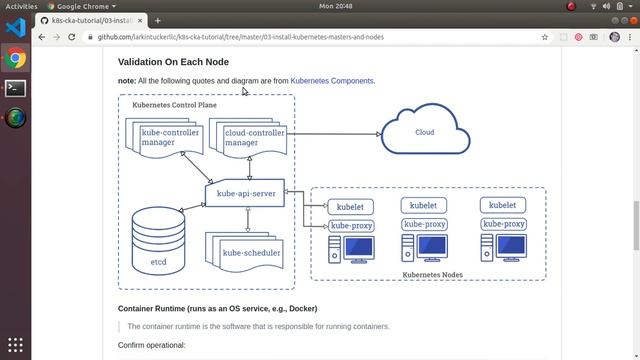Click the empty square extension icon
Image resolution: width=640 pixels, height=360 pixels.
pyautogui.click(x=564, y=37)
